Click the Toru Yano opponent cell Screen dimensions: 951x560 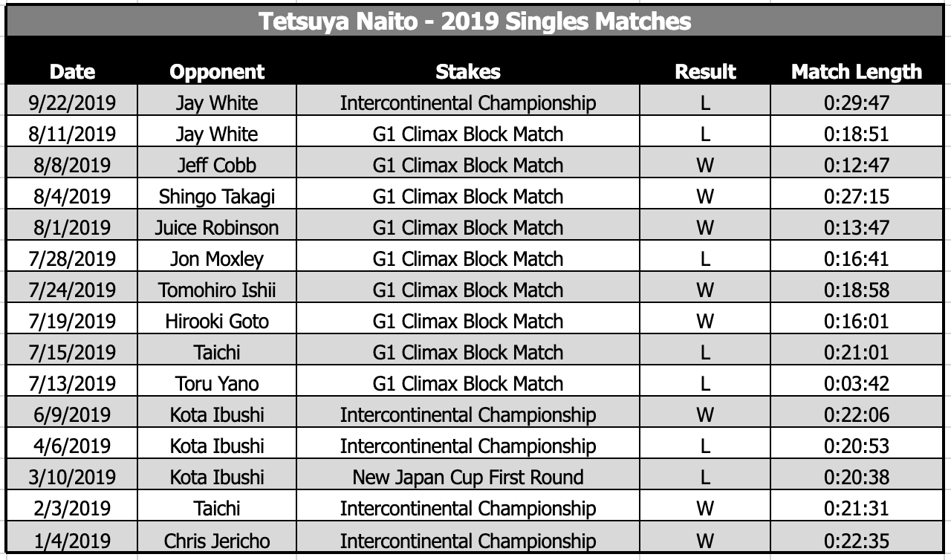217,383
